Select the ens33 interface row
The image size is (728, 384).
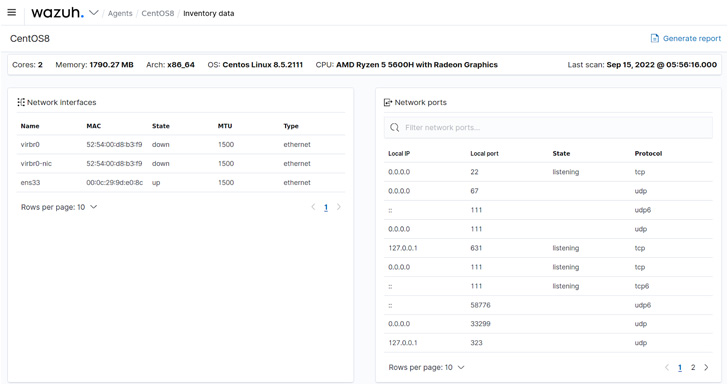181,182
